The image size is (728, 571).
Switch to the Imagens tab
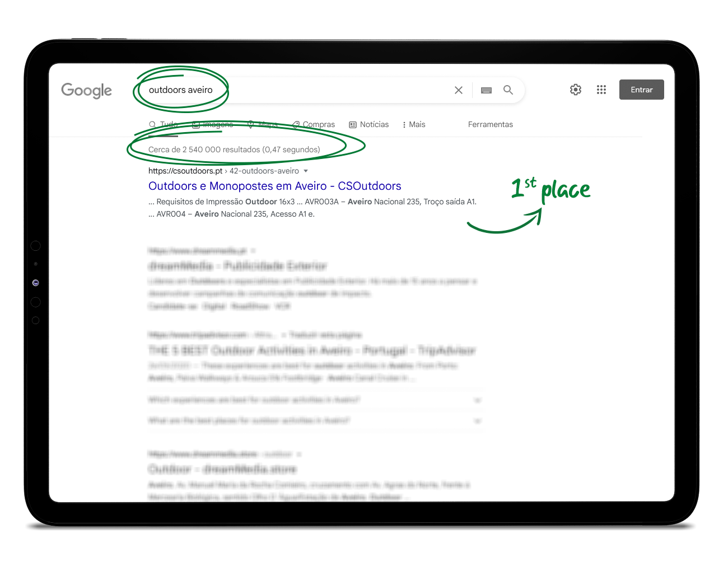(213, 124)
